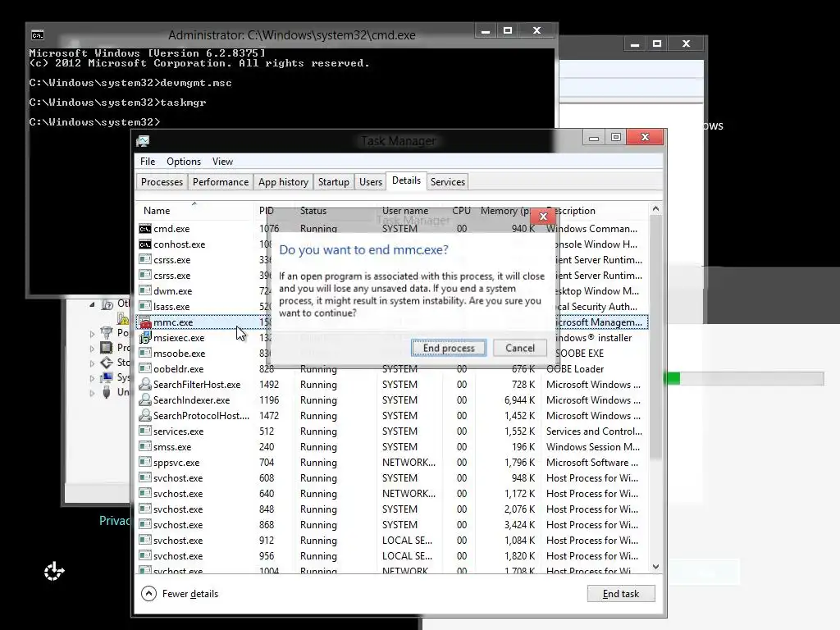The width and height of the screenshot is (840, 630).
Task: Select the Details tab
Action: coord(406,180)
